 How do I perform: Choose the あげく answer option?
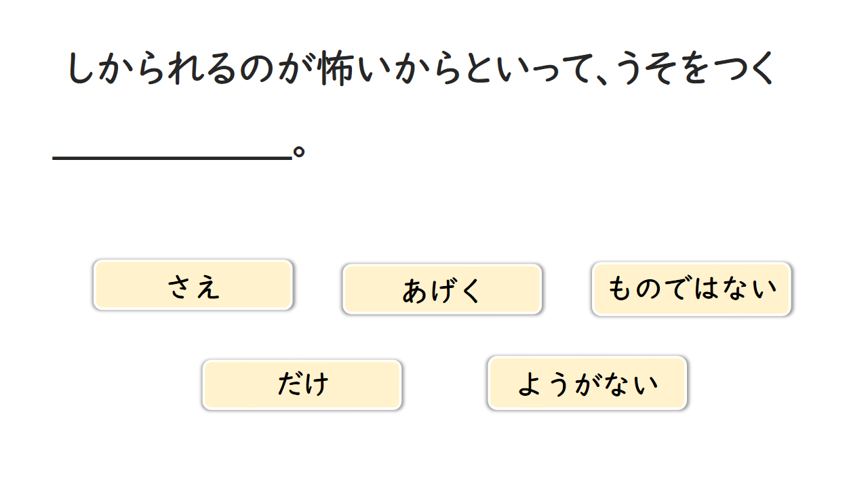click(442, 289)
